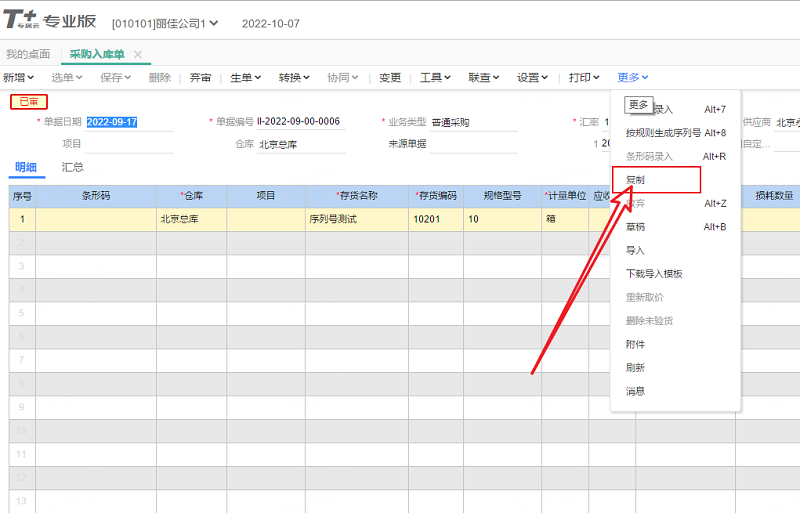Image resolution: width=800 pixels, height=513 pixels.
Task: Select the 序列号测试 inventory name cell
Action: pyautogui.click(x=332, y=218)
